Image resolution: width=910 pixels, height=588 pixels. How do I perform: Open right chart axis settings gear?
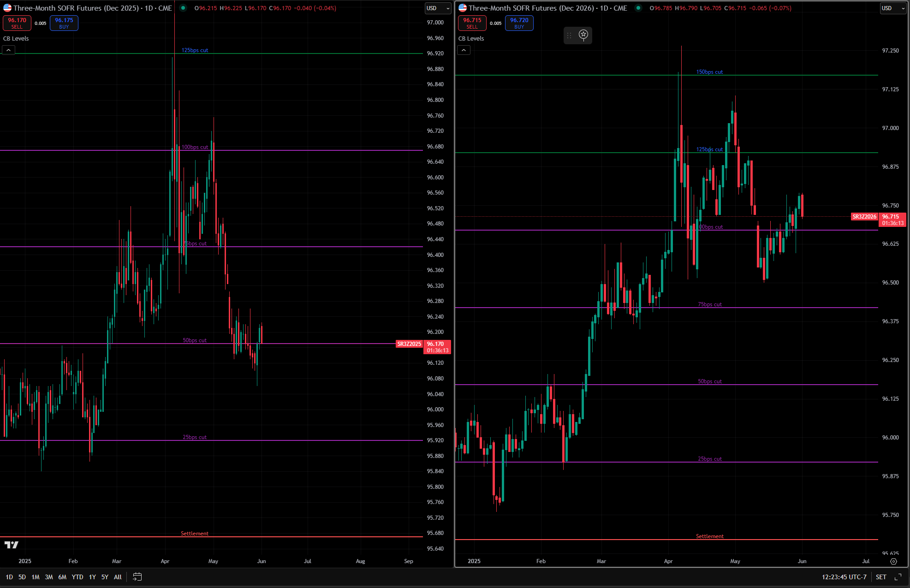pyautogui.click(x=893, y=561)
